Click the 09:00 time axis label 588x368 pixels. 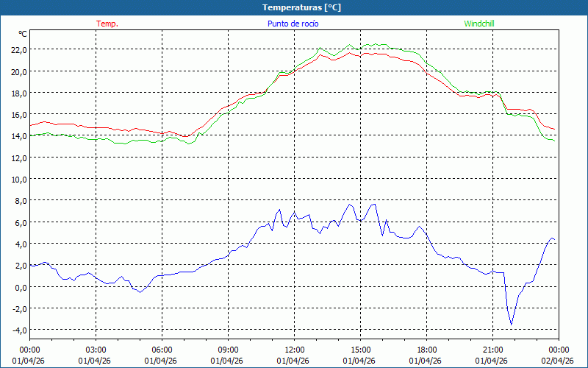(228, 350)
